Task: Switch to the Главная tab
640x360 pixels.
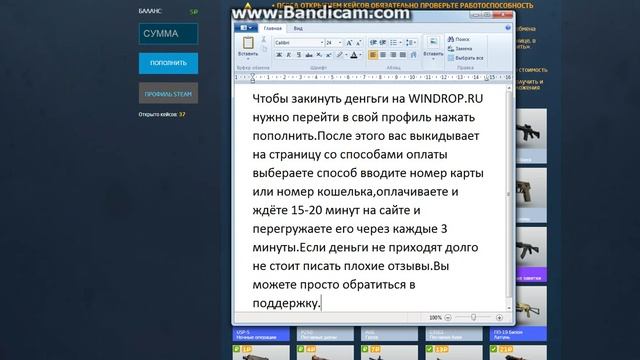Action: coord(273,28)
